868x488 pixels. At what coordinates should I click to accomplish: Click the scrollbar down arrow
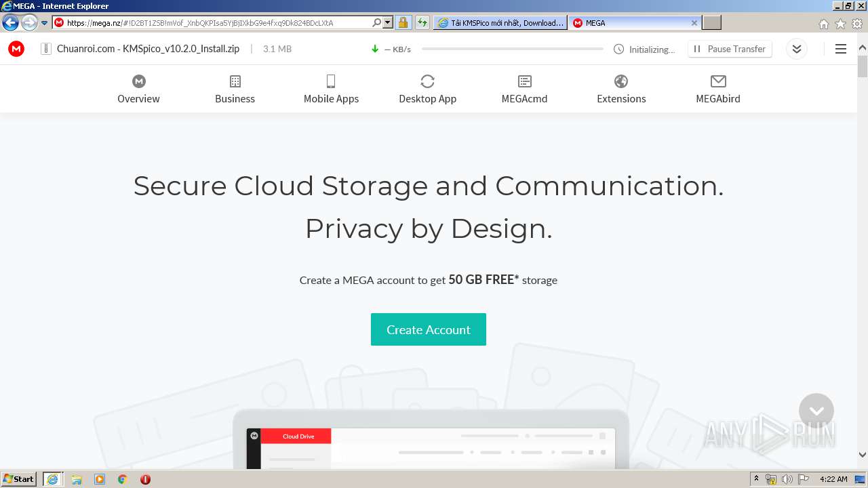[x=863, y=455]
